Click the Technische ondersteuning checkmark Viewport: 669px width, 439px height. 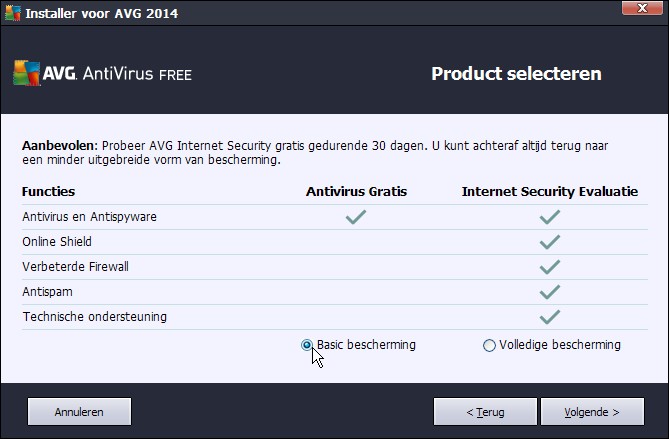549,317
